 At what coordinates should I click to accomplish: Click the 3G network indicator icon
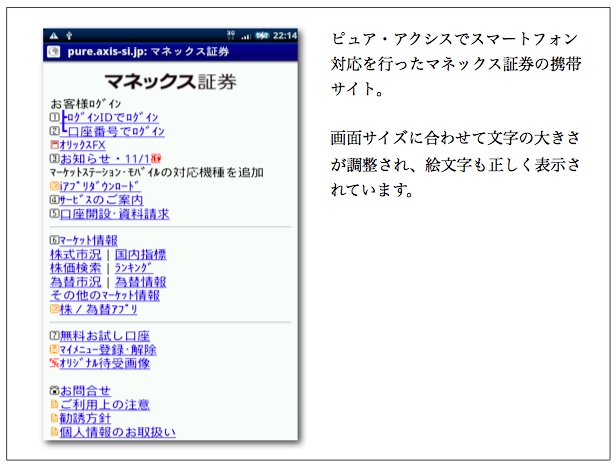click(x=231, y=35)
